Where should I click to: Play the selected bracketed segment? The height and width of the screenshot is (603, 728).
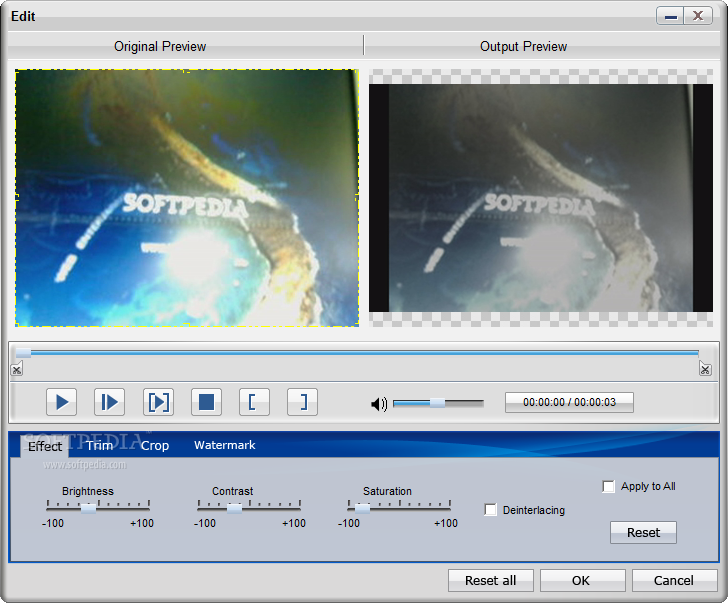[158, 402]
